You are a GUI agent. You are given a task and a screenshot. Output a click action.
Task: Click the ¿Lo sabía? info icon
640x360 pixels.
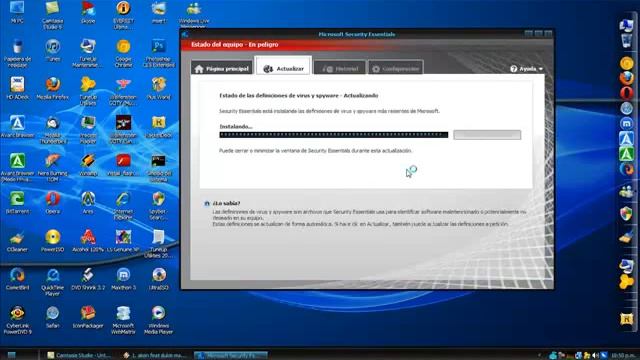207,203
